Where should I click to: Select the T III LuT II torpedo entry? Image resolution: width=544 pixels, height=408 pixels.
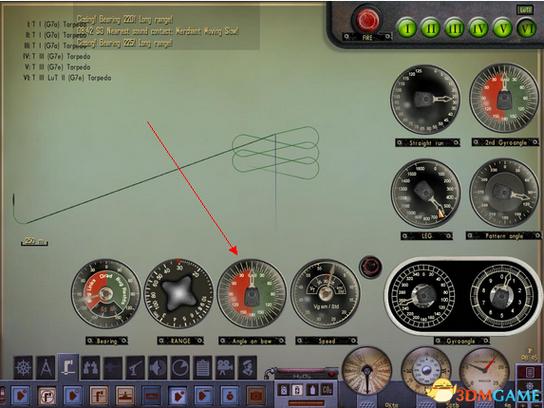coord(67,78)
